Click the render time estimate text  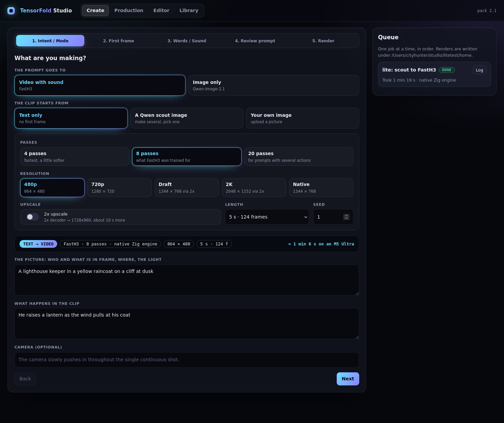pos(321,244)
